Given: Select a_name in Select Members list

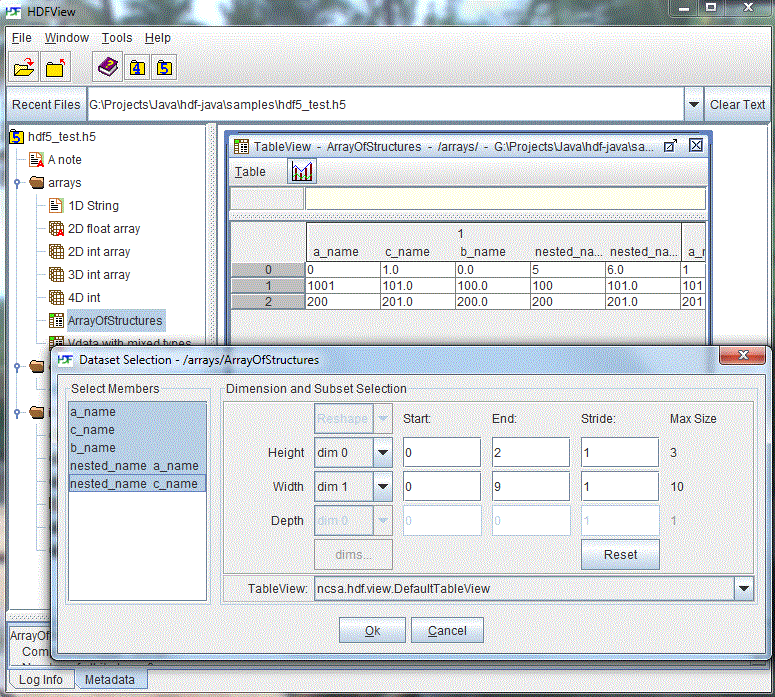Looking at the screenshot, I should point(137,412).
